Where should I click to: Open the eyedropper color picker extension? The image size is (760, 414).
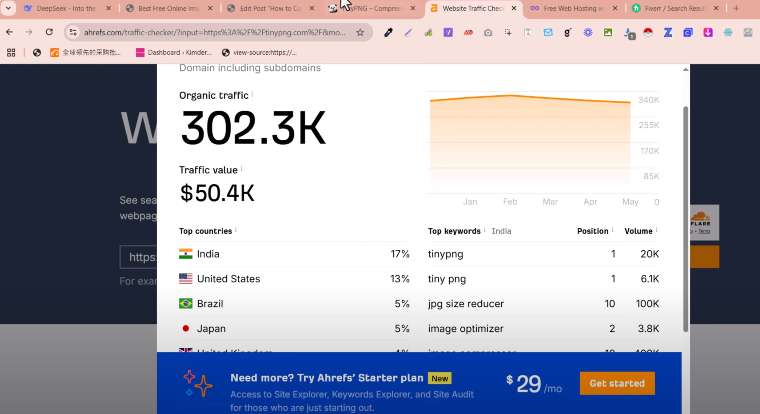point(388,32)
